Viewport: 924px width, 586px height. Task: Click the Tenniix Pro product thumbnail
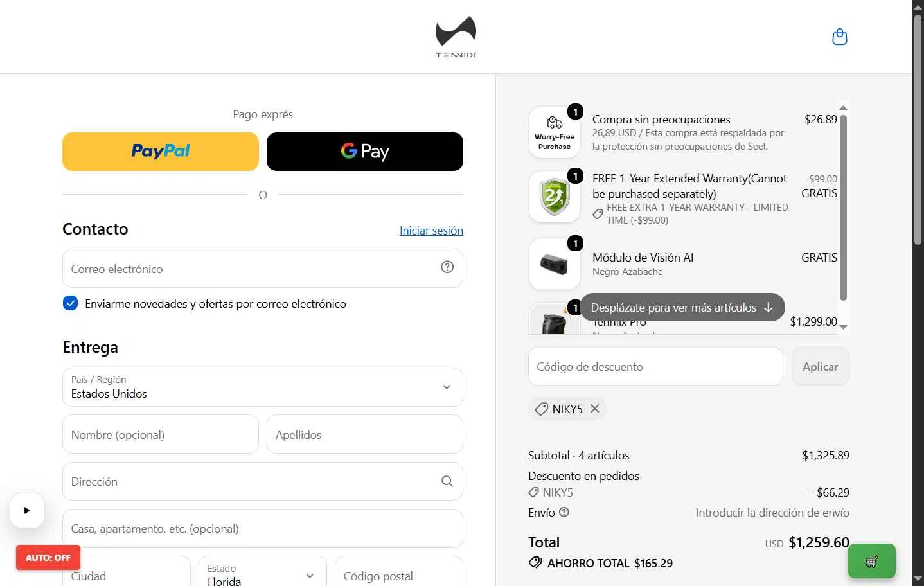[x=553, y=319]
